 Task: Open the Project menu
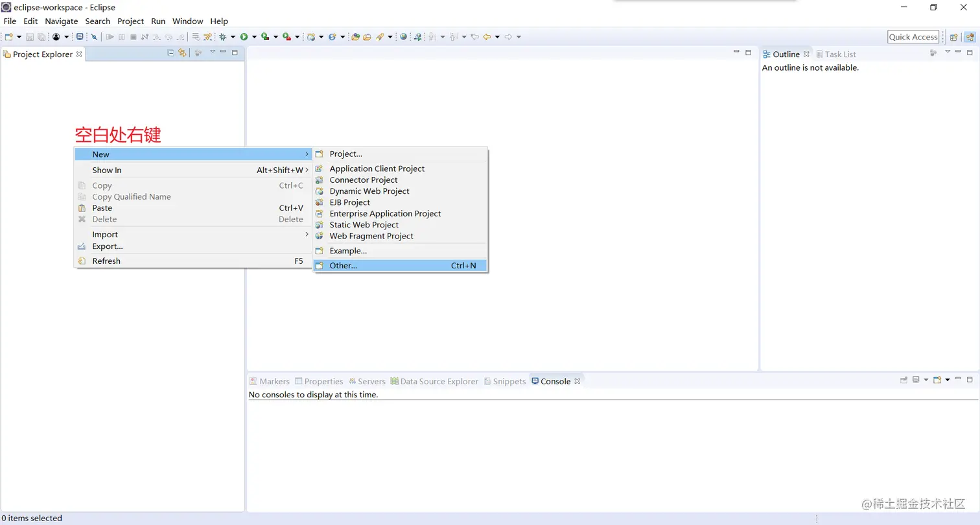click(130, 21)
